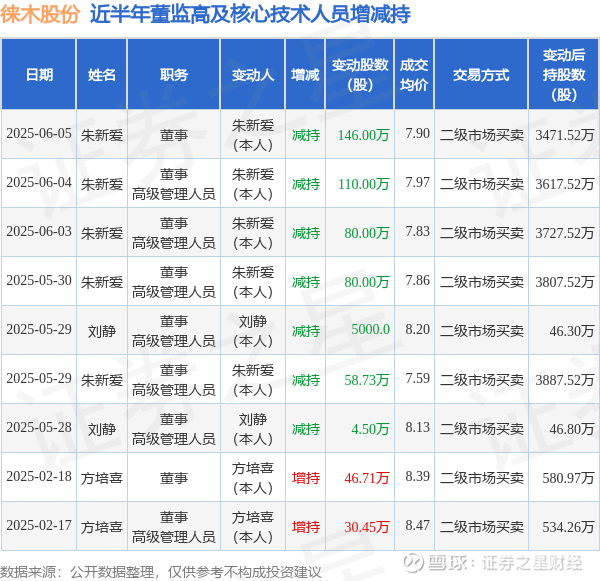This screenshot has width=600, height=581.
Task: Click the data source note 数据来源
Action: coord(161,572)
